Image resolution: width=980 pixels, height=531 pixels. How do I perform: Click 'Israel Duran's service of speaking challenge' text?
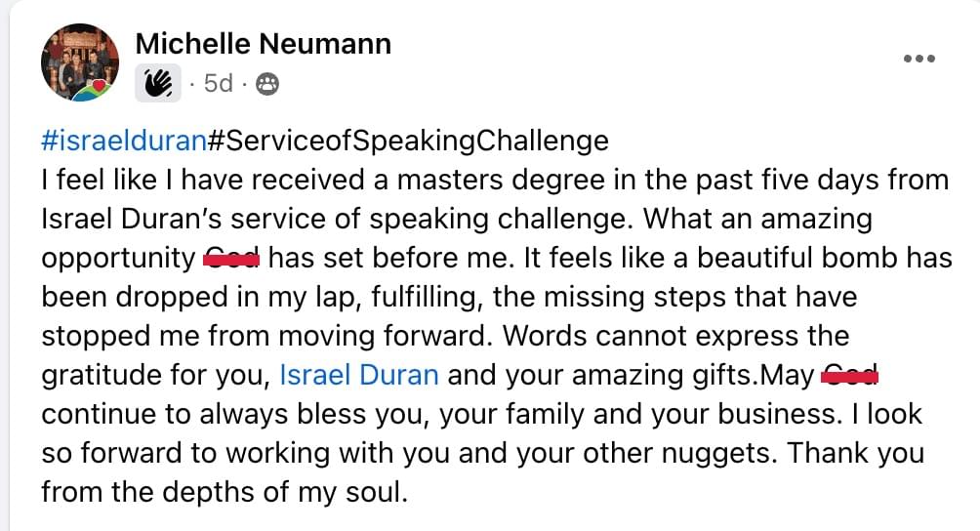pyautogui.click(x=334, y=219)
